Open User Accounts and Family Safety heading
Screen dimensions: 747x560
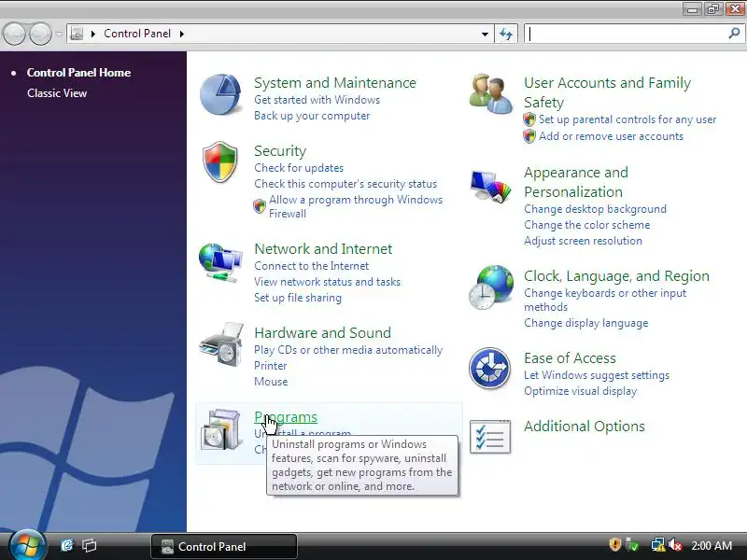(x=608, y=92)
